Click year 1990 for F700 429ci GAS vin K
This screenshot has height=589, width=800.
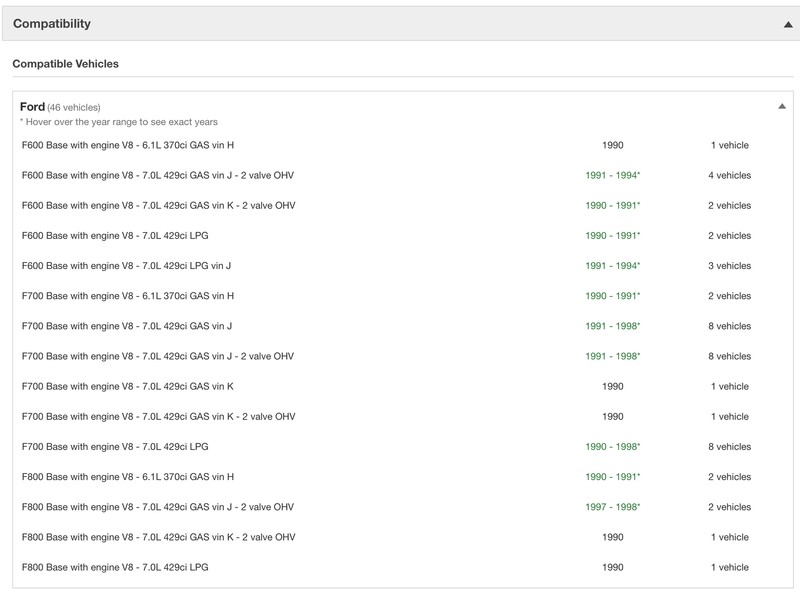coord(613,386)
